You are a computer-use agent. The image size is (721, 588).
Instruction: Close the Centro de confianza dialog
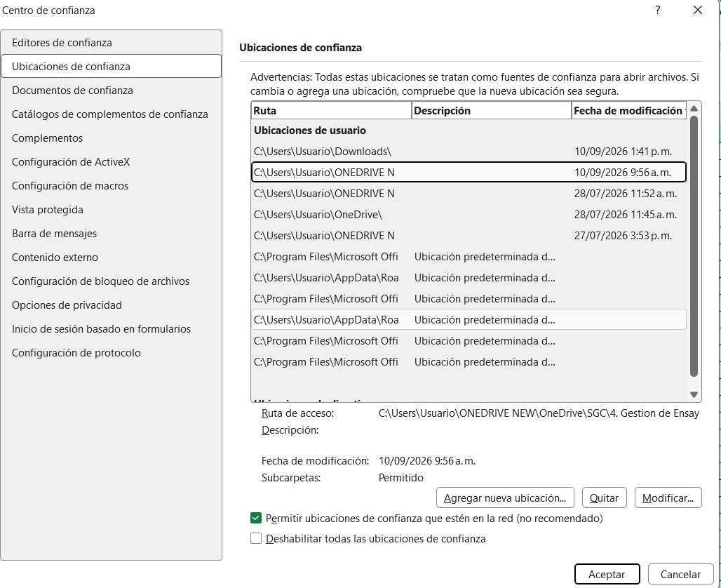tap(698, 10)
